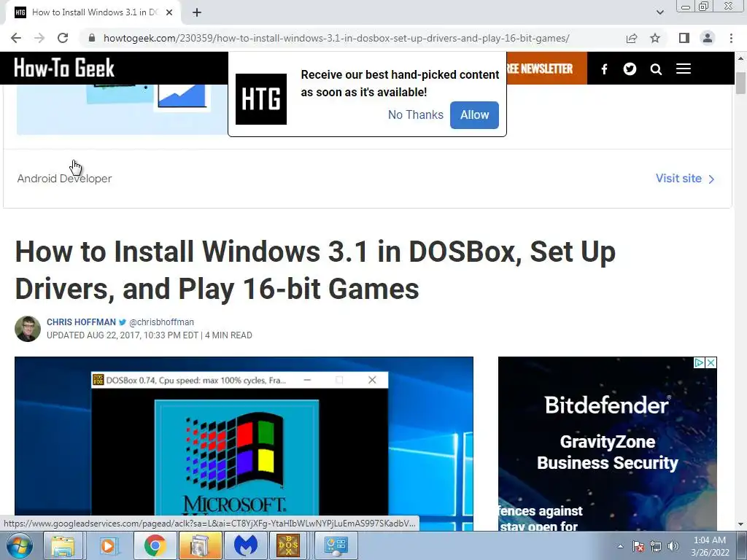The width and height of the screenshot is (747, 560).
Task: Click the Free Newsletter button
Action: point(546,69)
